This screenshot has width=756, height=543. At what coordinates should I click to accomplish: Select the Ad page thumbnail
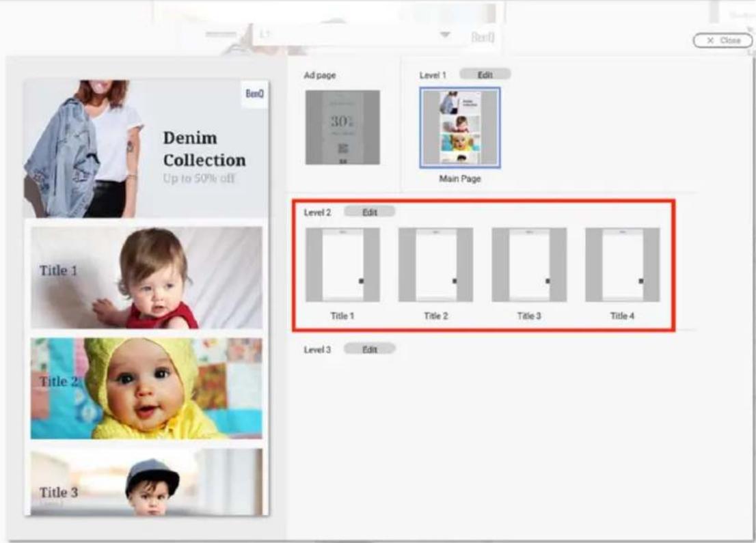click(x=343, y=128)
